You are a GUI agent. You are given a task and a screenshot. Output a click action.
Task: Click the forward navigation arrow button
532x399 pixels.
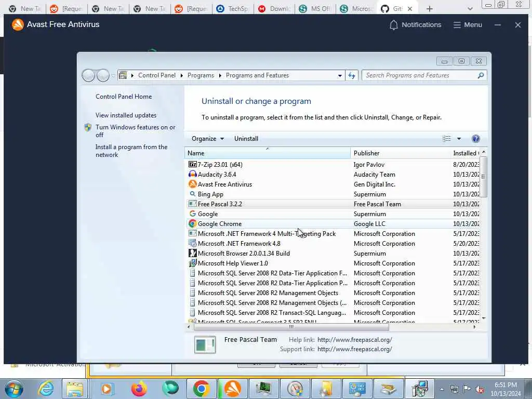pos(103,75)
